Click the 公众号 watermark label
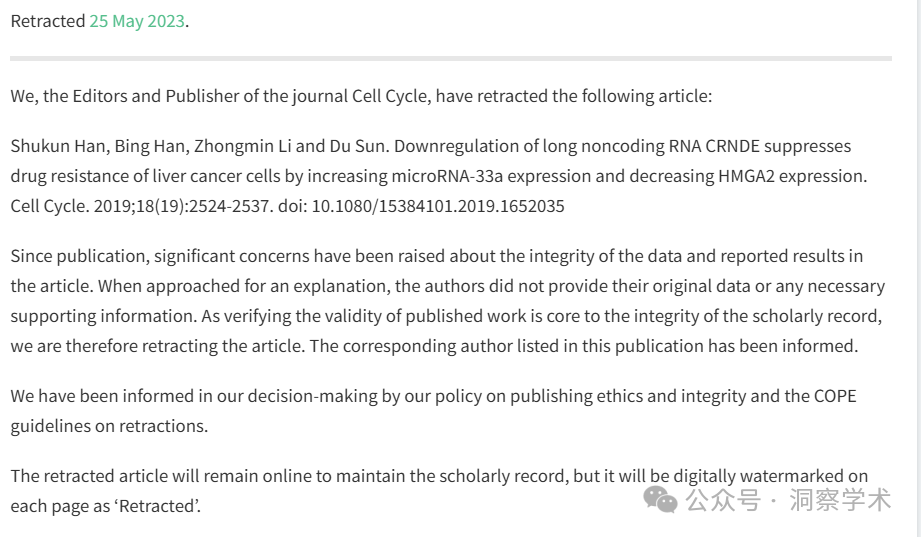The width and height of the screenshot is (921, 537). 723,500
